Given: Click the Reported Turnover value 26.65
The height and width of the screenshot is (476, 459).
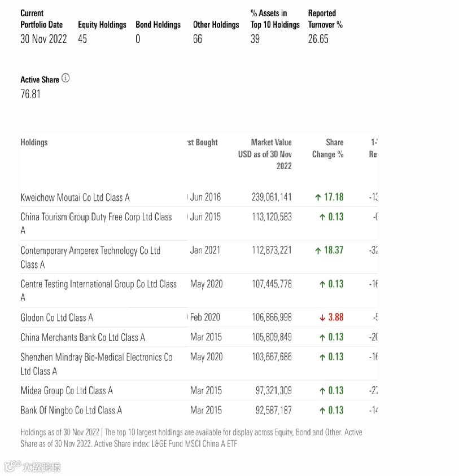Looking at the screenshot, I should (x=318, y=39).
